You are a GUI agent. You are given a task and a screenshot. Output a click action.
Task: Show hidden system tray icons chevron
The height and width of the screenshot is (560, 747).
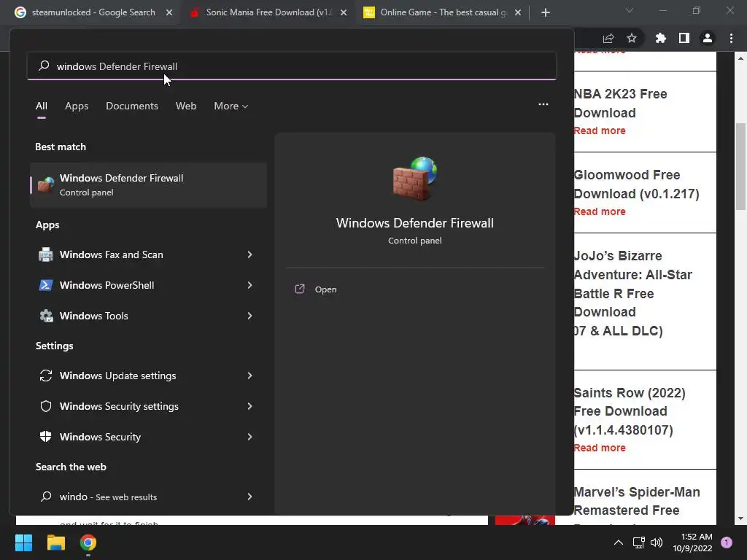(619, 542)
